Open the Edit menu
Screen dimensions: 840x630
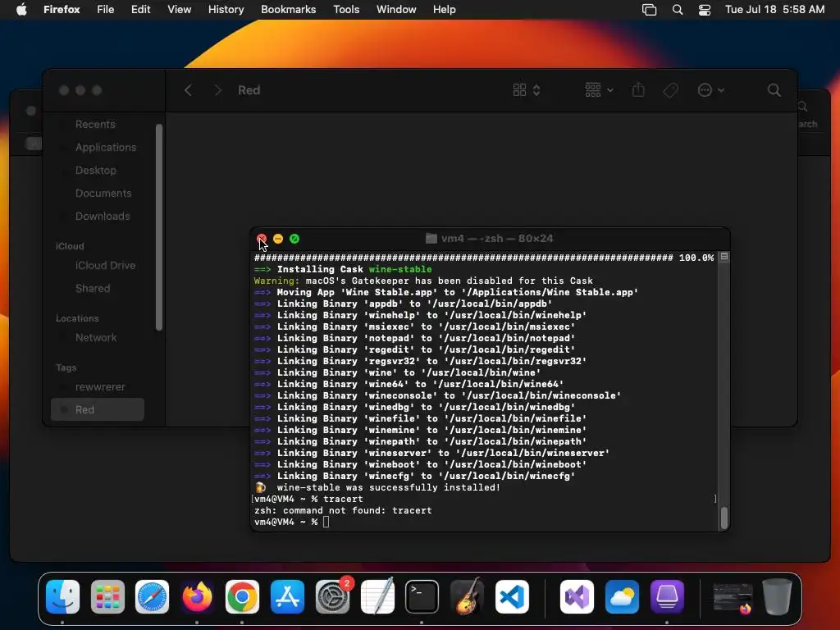[140, 9]
